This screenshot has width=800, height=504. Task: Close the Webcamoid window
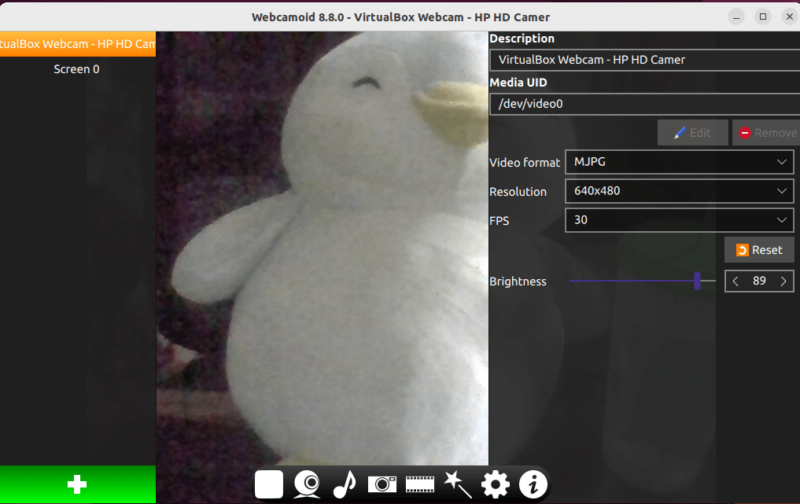[789, 17]
